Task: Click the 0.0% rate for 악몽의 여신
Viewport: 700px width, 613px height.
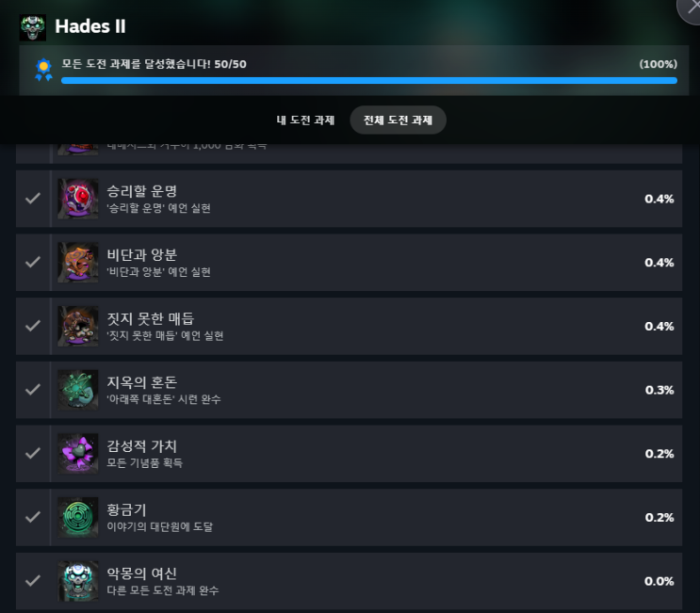Action: (659, 581)
